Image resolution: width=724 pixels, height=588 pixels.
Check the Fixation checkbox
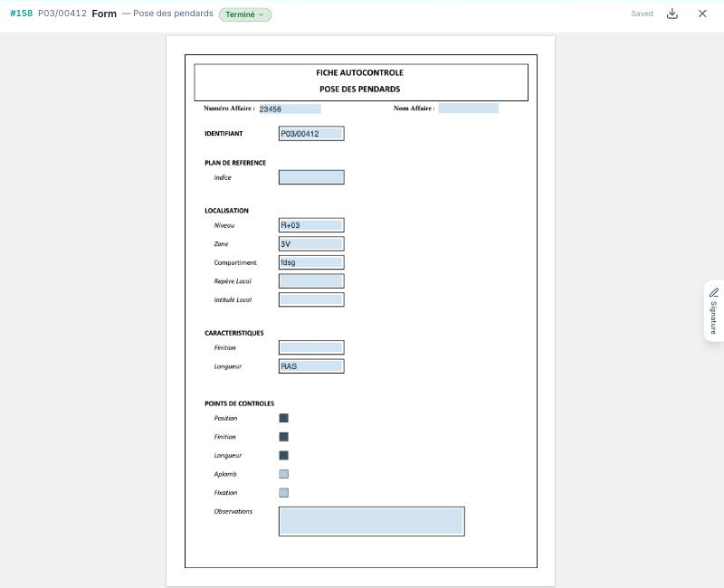pyautogui.click(x=284, y=493)
